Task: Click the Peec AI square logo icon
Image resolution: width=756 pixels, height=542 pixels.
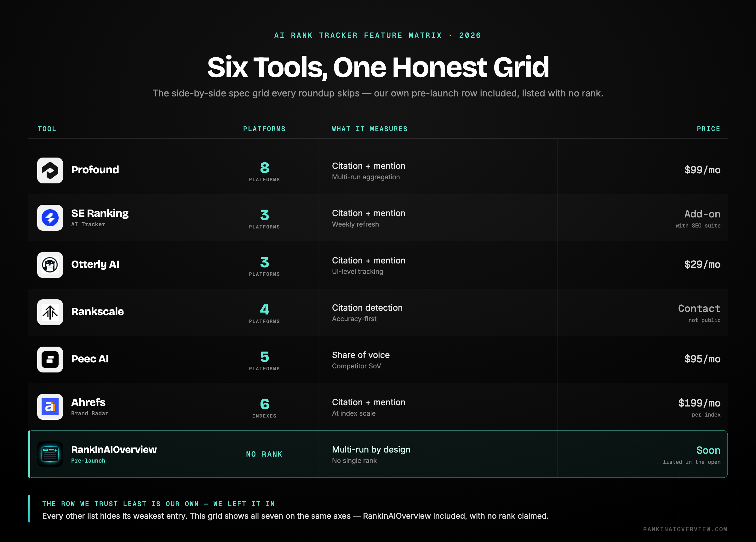Action: [50, 360]
